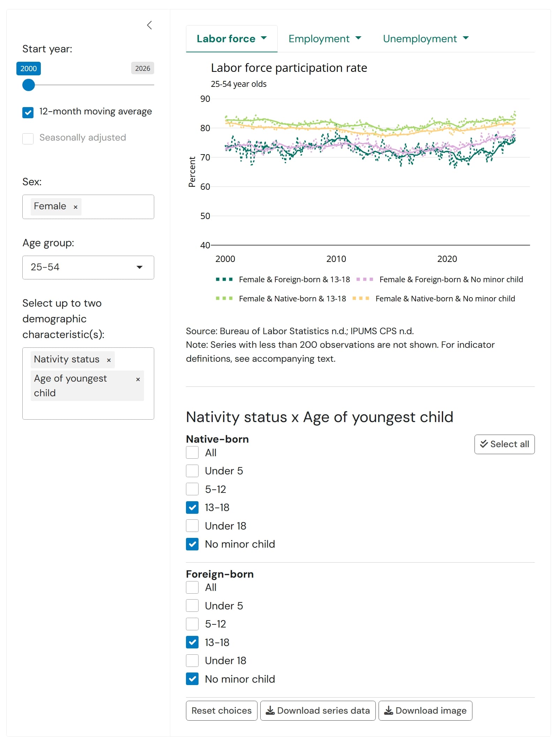The height and width of the screenshot is (744, 560).
Task: Check the Native-born All checkbox
Action: [192, 452]
